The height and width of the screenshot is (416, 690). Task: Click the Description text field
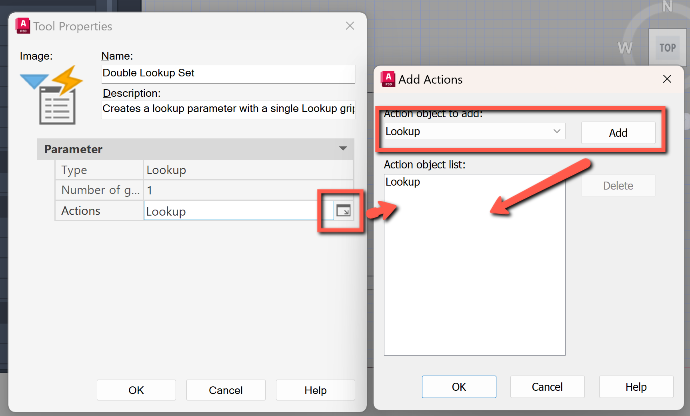pos(228,107)
